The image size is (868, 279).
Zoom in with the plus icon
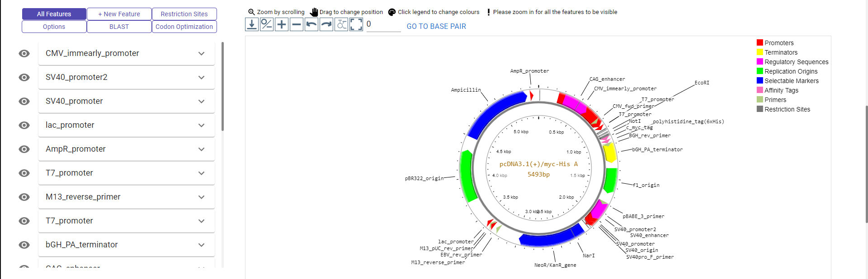[x=282, y=24]
